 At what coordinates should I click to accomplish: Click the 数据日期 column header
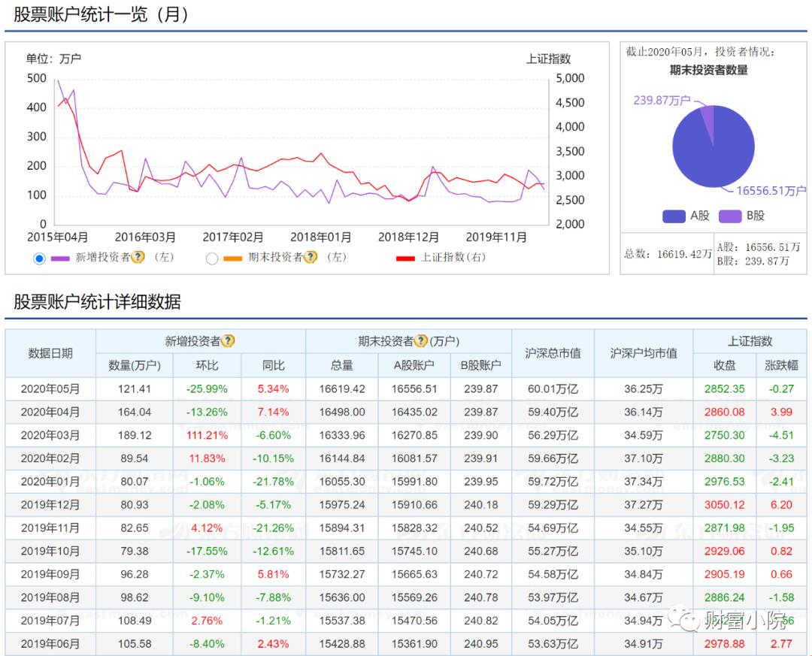50,353
